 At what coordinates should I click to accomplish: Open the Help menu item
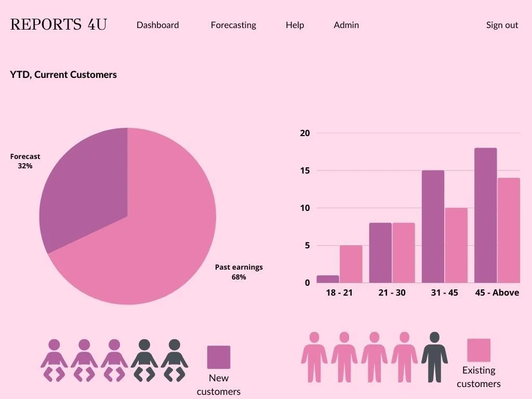click(x=295, y=25)
